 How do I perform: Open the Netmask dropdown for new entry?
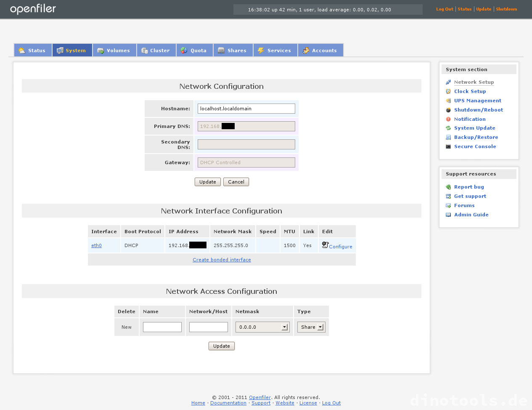click(x=262, y=327)
